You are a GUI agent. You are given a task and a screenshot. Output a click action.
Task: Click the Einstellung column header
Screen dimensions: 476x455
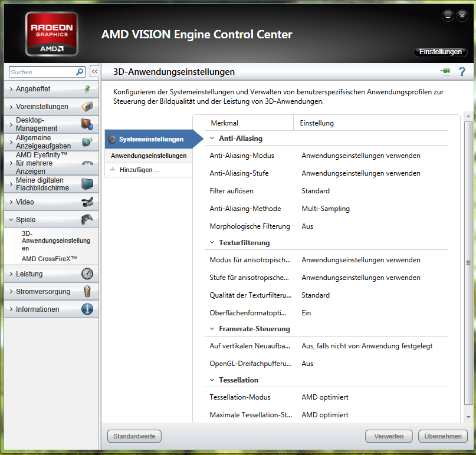tap(317, 123)
